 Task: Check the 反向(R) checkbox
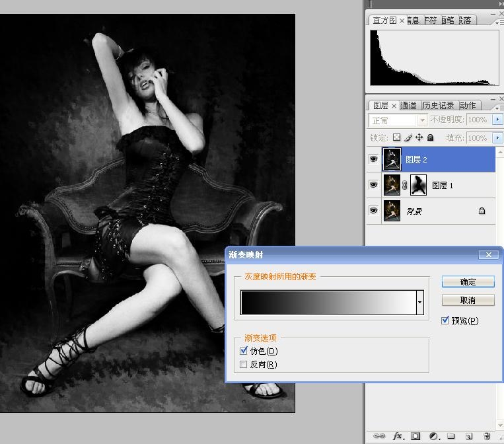(x=244, y=364)
